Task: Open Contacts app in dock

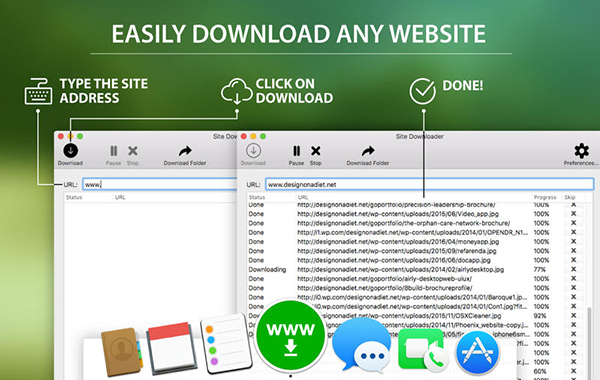Action: click(122, 351)
